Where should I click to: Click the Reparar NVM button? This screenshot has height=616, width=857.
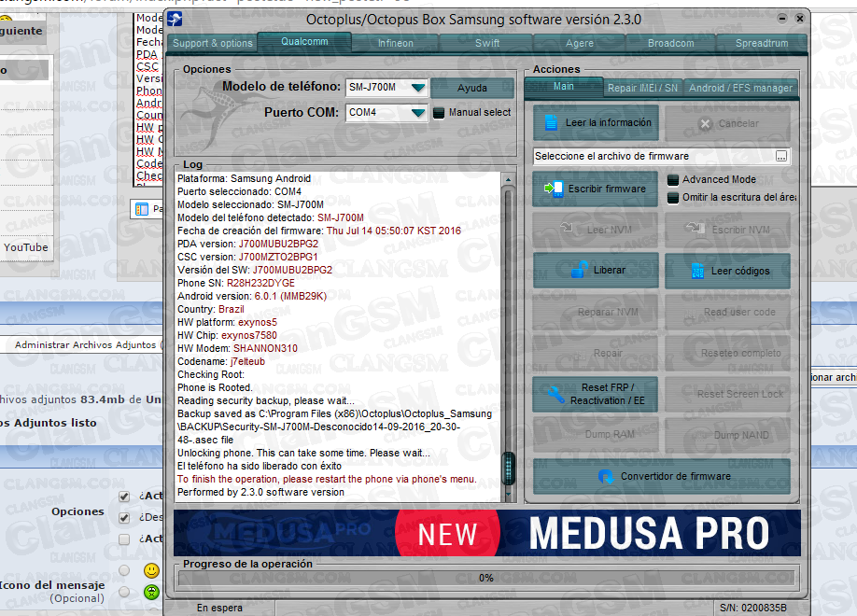pos(596,312)
